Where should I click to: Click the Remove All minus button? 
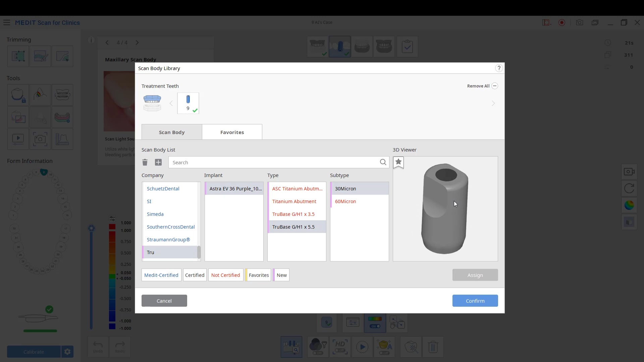coord(494,86)
